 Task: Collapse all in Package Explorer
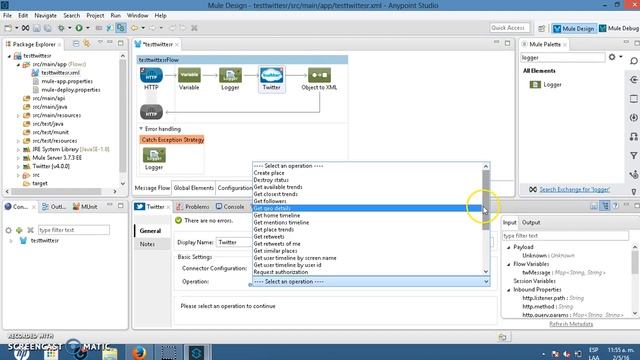[76, 44]
